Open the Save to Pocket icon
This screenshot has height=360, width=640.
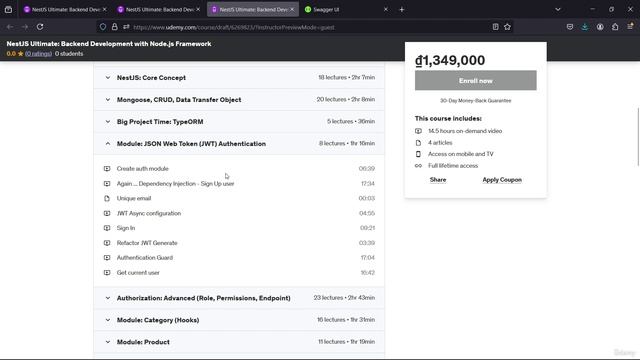pos(570,27)
